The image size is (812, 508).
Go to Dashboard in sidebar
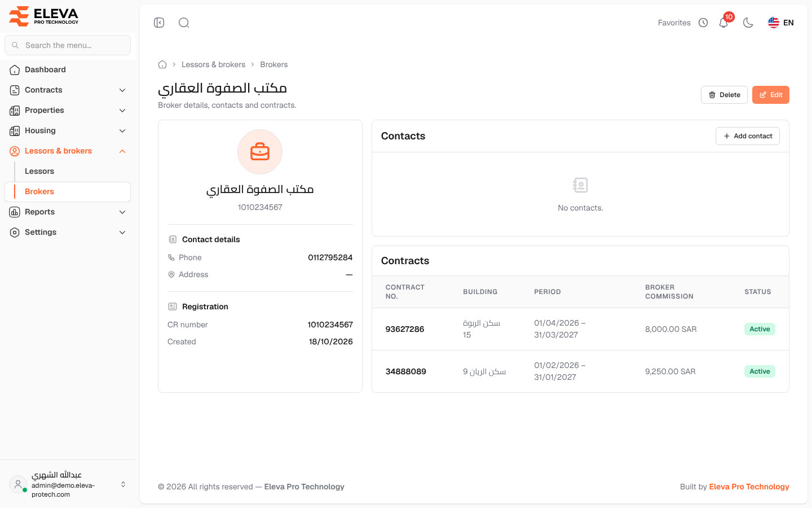[x=68, y=69]
